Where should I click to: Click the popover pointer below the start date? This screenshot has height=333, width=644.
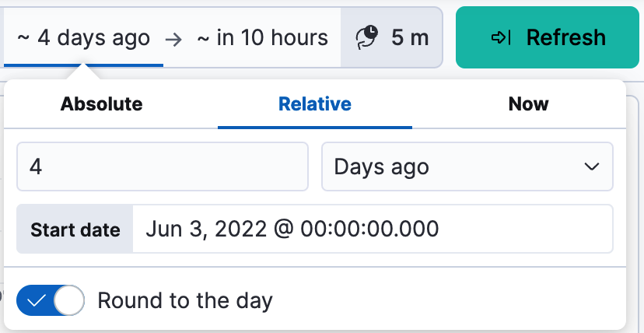pyautogui.click(x=85, y=72)
